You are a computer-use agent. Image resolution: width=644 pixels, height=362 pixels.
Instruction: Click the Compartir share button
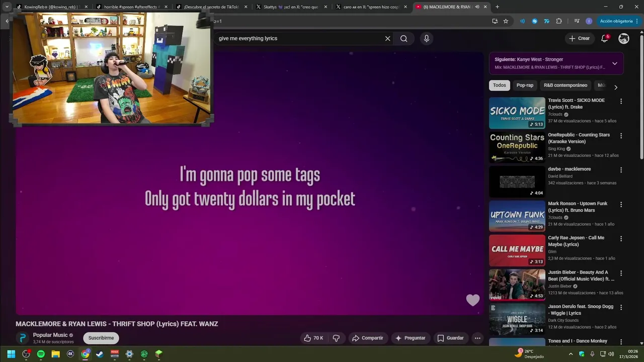point(367,338)
